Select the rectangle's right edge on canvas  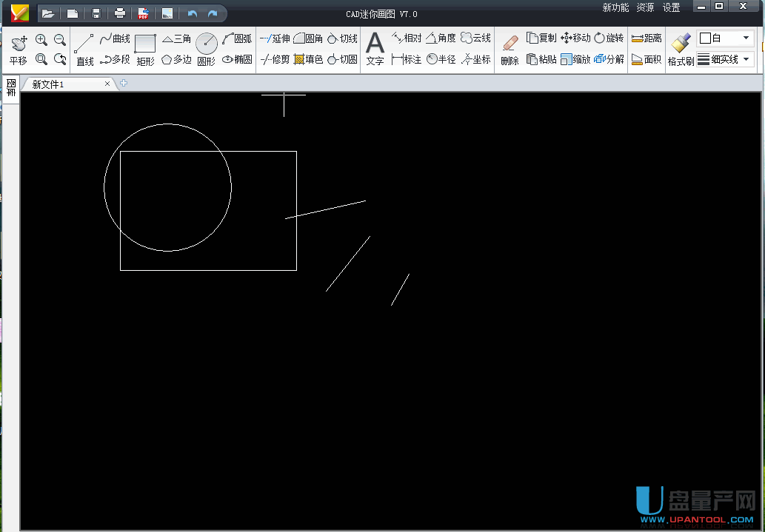297,211
